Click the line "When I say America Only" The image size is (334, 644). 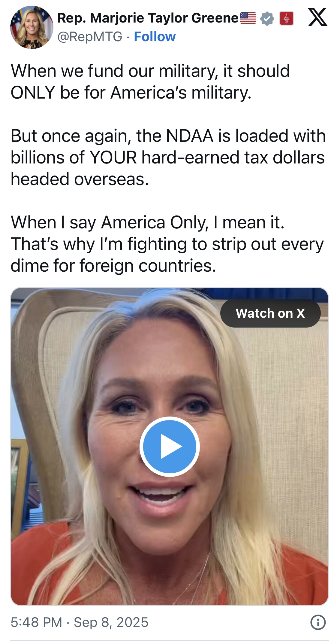(x=148, y=222)
